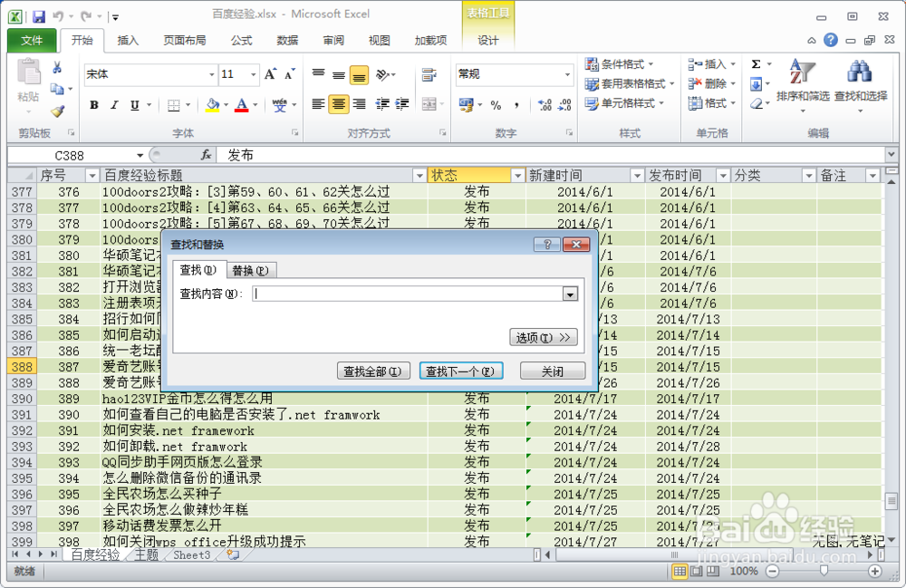Screen dimensions: 906x588
Task: Click increase decimal icon
Action: 545,104
